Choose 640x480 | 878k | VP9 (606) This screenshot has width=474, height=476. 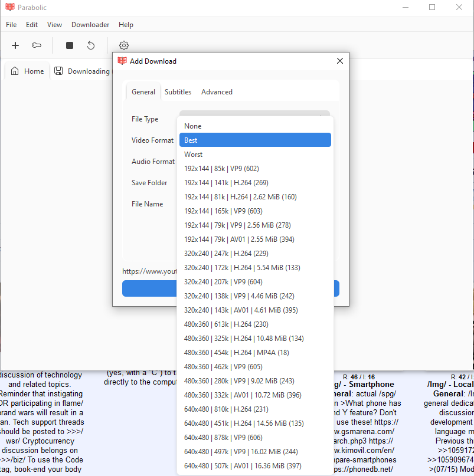tap(255, 438)
